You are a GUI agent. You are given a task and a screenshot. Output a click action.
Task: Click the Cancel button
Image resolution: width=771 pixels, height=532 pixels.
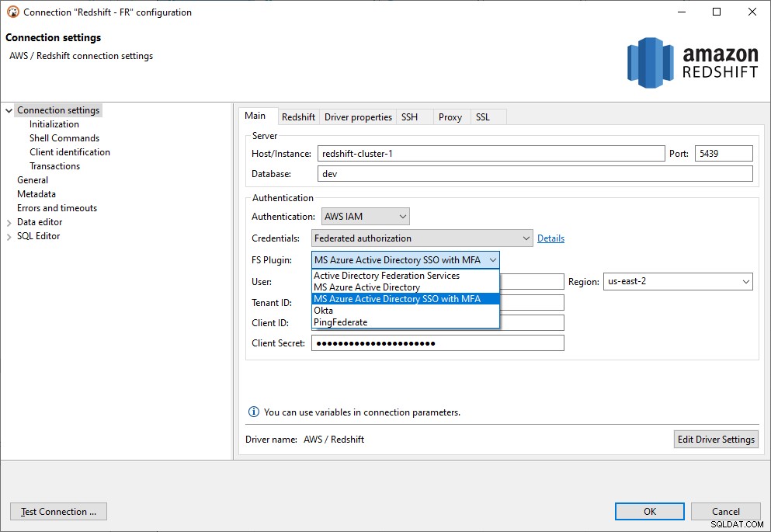click(725, 512)
